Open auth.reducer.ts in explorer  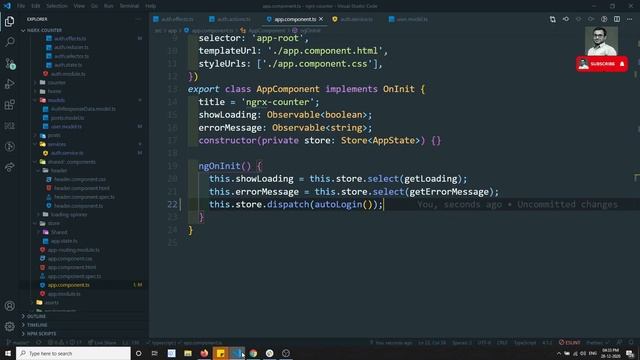click(71, 47)
